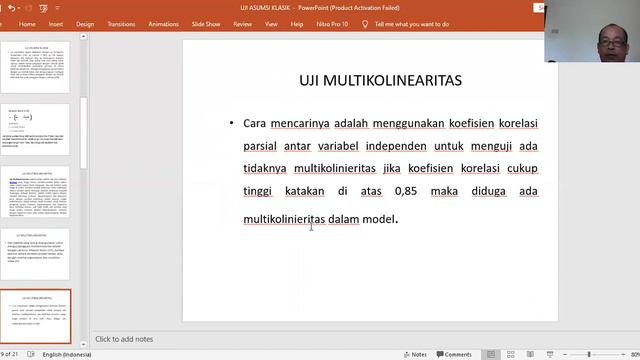Click the slide title UJI MULTIKOLINEARITAS
Viewport: 640px width, 360px height.
pos(380,80)
